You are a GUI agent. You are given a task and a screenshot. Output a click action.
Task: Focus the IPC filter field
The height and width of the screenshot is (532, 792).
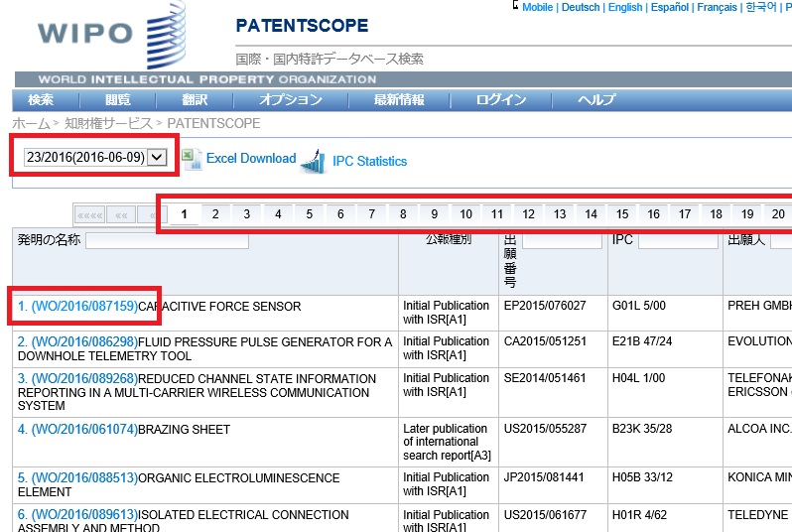[x=678, y=240]
